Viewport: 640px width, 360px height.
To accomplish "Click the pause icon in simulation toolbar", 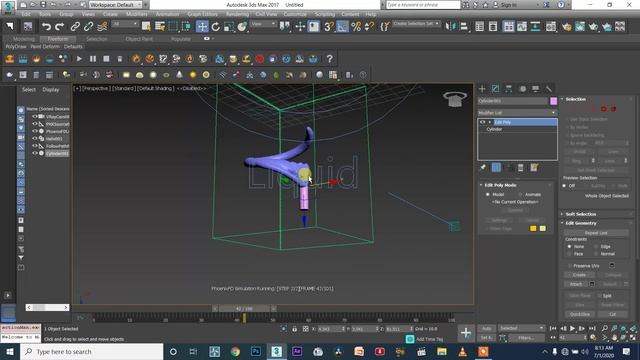I will click(x=93, y=59).
